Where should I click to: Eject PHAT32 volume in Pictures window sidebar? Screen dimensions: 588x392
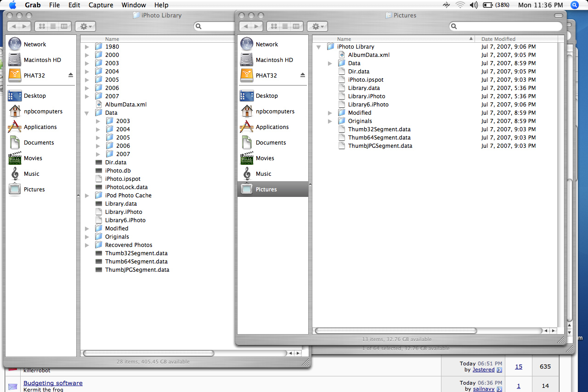click(303, 75)
